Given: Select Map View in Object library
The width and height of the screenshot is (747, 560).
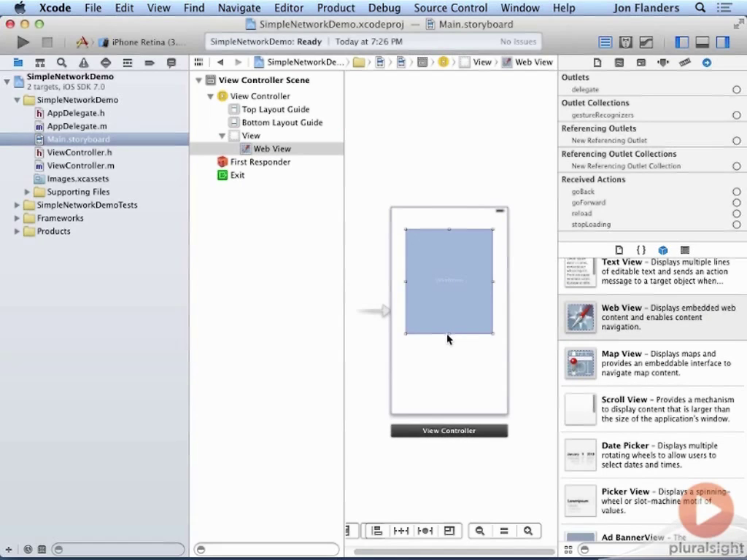Looking at the screenshot, I should (653, 363).
